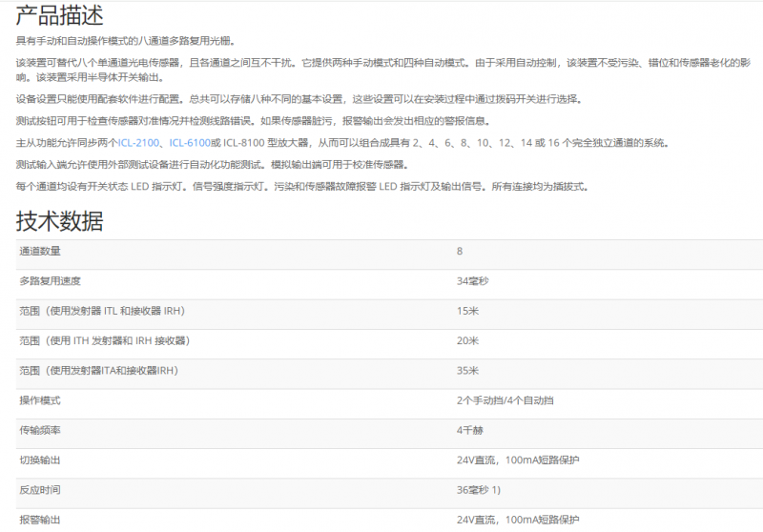Select the 传输频率 row label
This screenshot has height=532, width=763.
[x=40, y=430]
